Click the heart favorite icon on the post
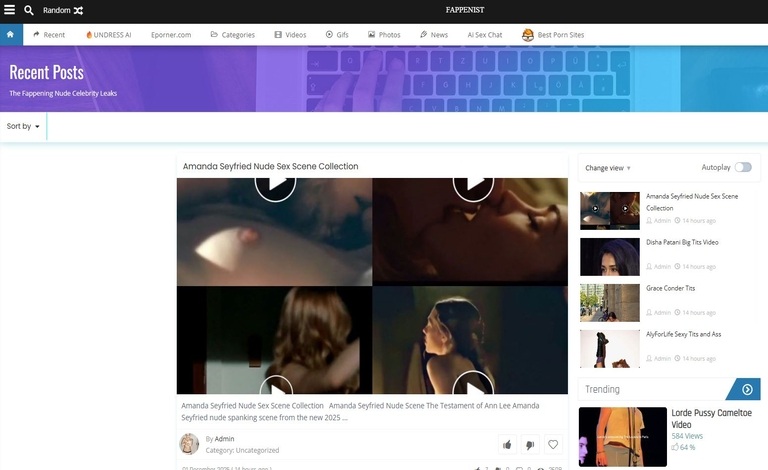This screenshot has height=470, width=768. coord(553,445)
